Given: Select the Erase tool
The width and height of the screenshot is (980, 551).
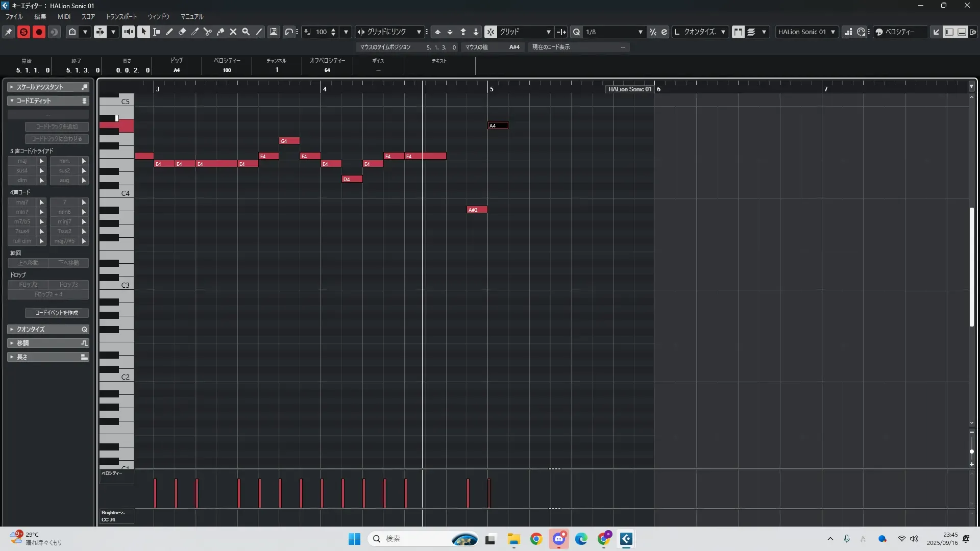Looking at the screenshot, I should (182, 32).
